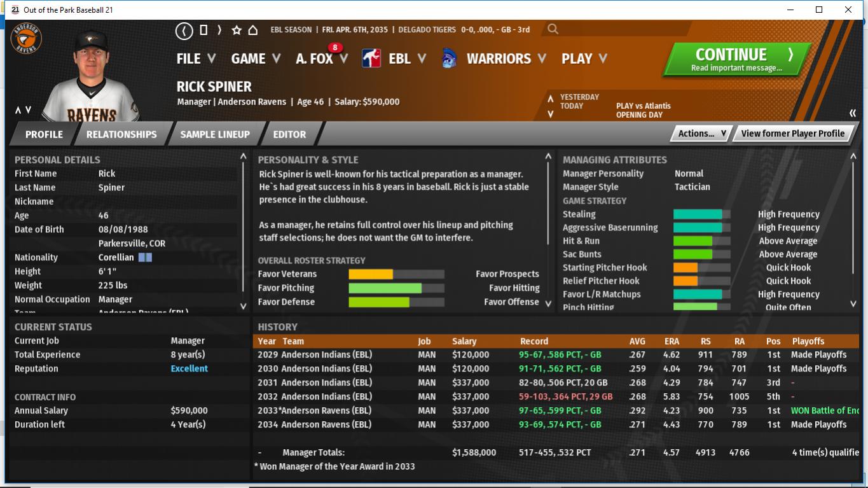
Task: Expand the GAME menu
Action: 256,59
